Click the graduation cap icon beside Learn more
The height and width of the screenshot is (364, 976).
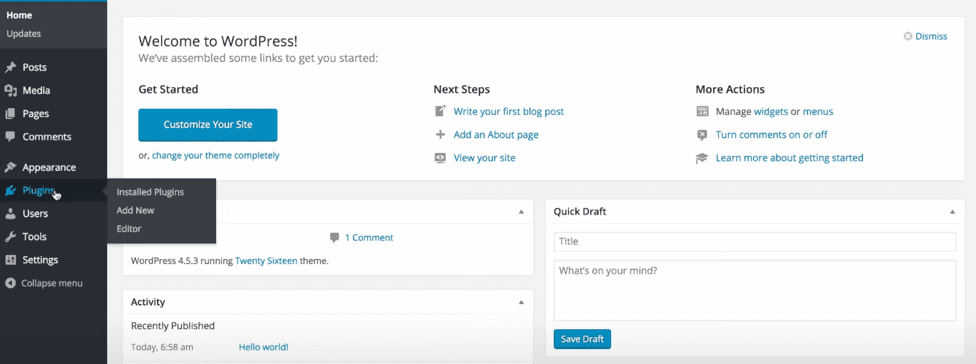tap(702, 158)
